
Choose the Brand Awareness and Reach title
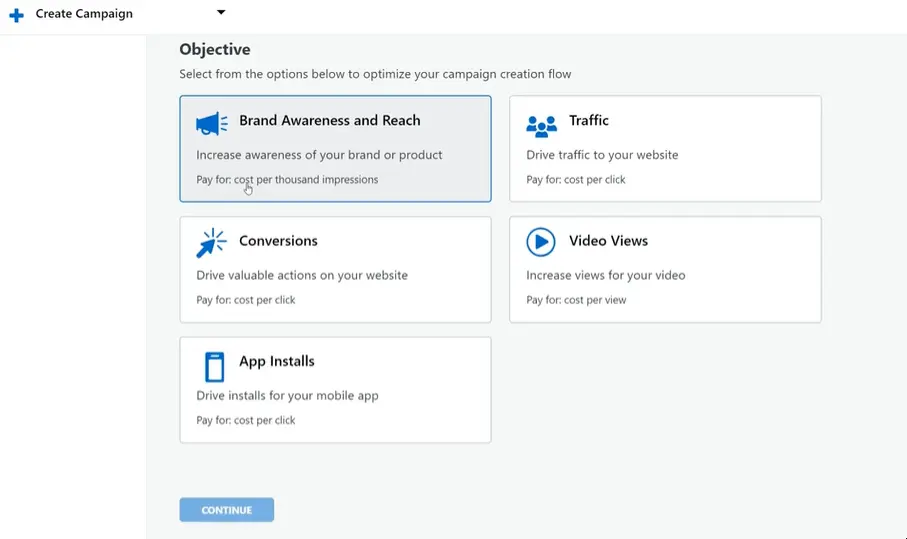click(329, 120)
